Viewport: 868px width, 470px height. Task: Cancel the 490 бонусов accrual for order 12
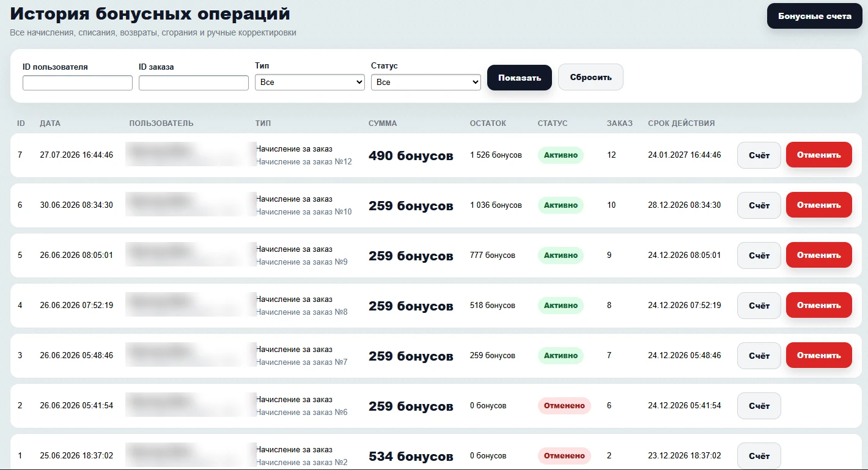click(x=819, y=155)
